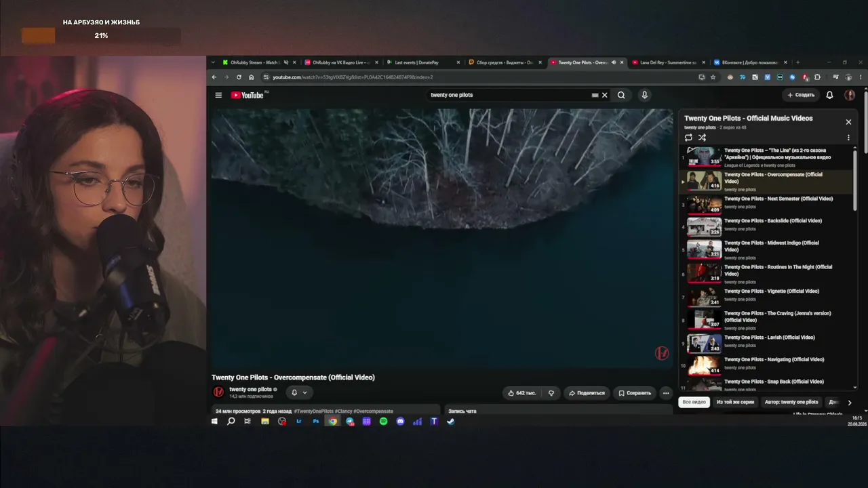Play Routines In The Night from playlist
Screen dimensions: 868x488
tap(766, 273)
